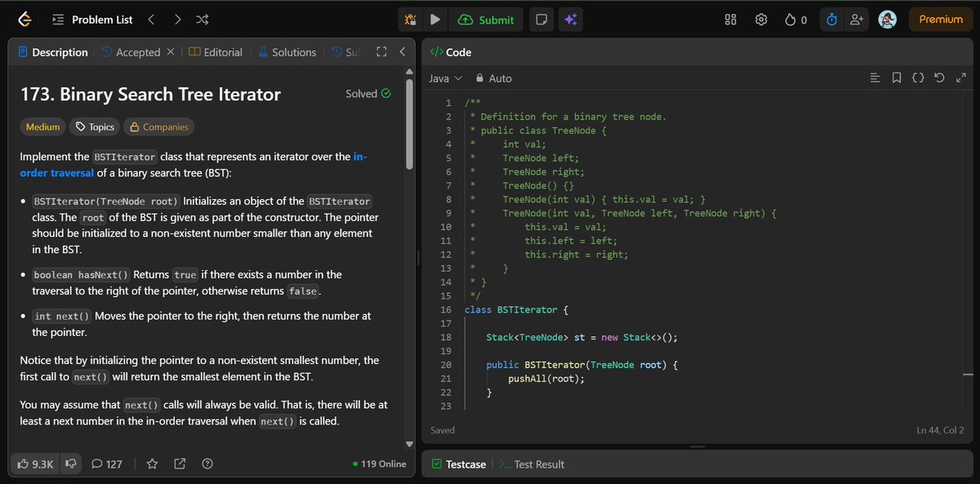
Task: Maximize the description panel
Action: click(381, 52)
